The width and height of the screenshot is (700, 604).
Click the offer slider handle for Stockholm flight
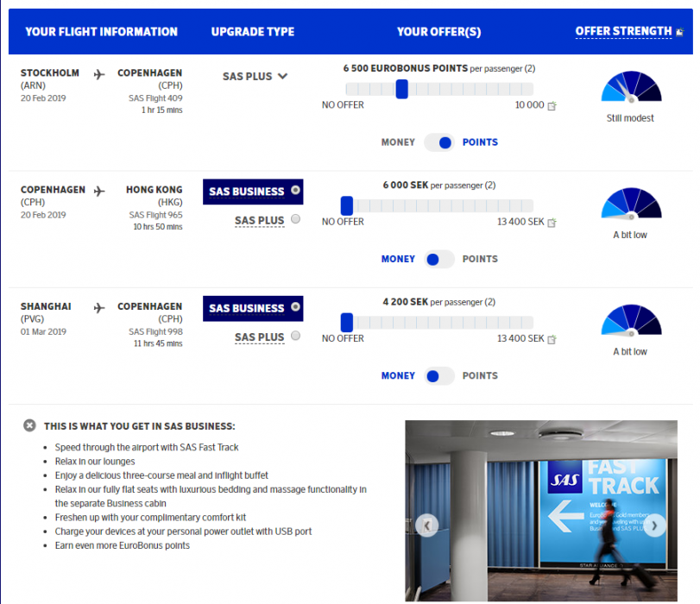(401, 89)
